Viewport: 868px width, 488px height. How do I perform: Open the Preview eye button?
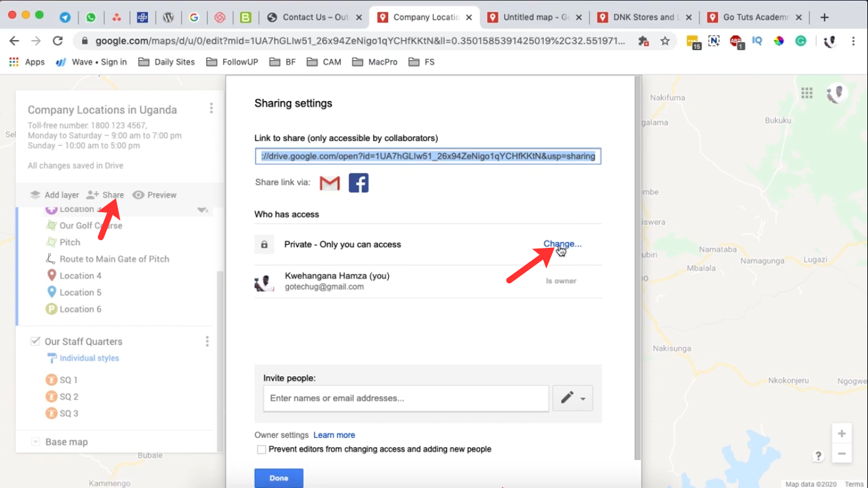click(154, 195)
